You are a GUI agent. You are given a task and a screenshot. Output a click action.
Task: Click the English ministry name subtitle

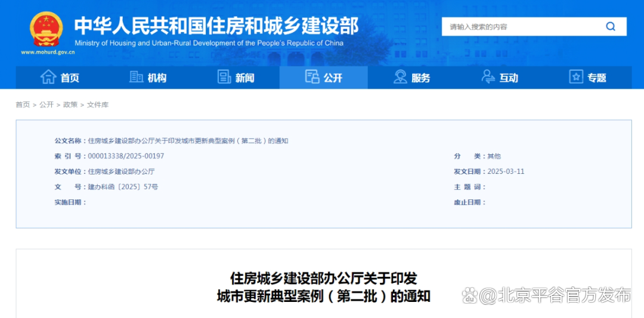[x=209, y=43]
